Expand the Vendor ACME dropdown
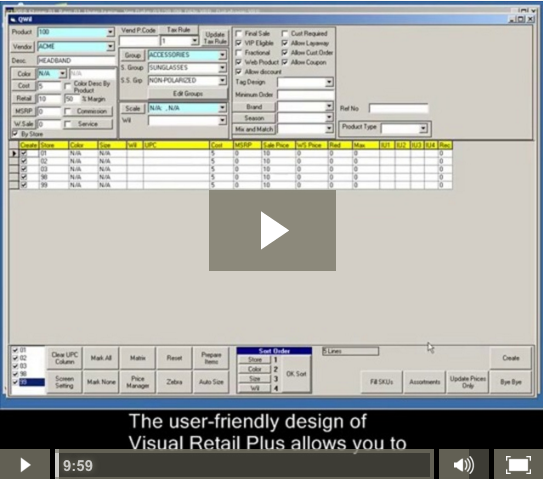This screenshot has height=479, width=543. tap(110, 46)
